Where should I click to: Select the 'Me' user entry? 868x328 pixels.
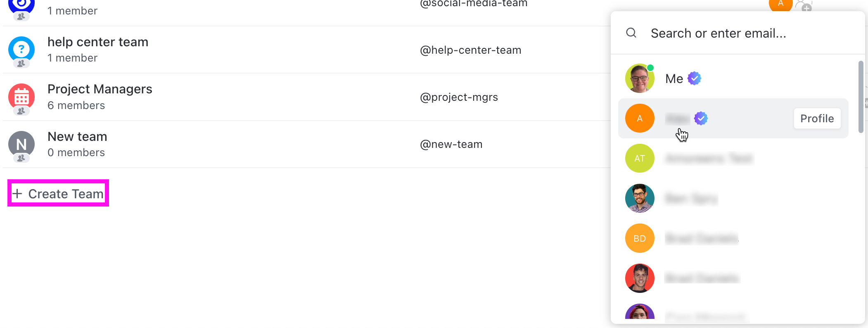tap(674, 78)
